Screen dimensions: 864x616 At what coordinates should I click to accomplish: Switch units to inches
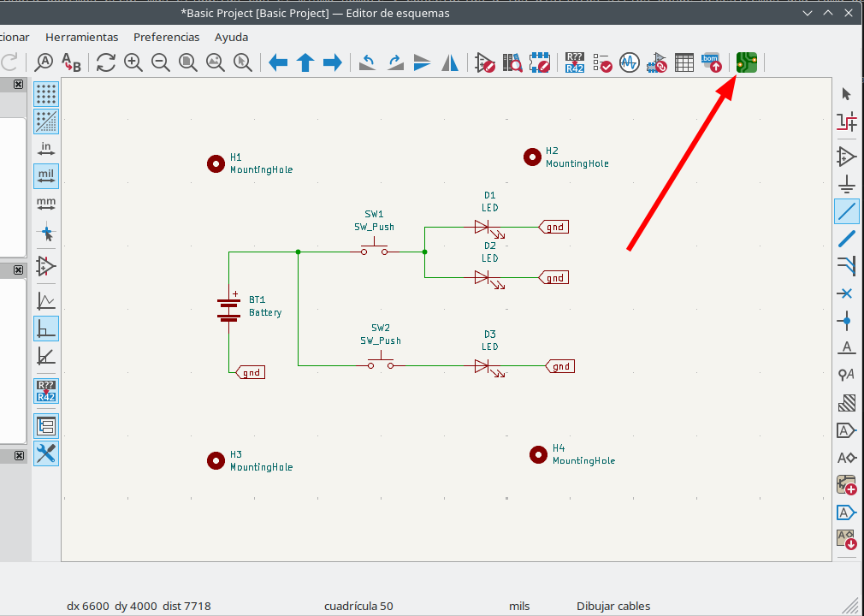click(46, 148)
